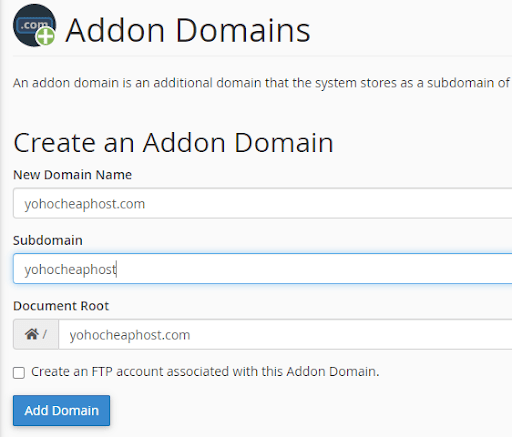Click the addon domain description paragraph
Screen dimensions: 512x437
pos(262,83)
